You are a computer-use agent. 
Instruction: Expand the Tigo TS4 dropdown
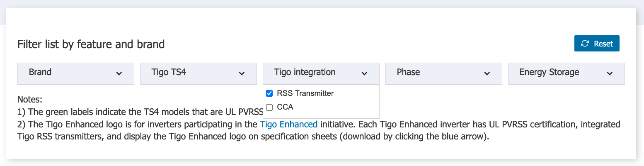199,73
